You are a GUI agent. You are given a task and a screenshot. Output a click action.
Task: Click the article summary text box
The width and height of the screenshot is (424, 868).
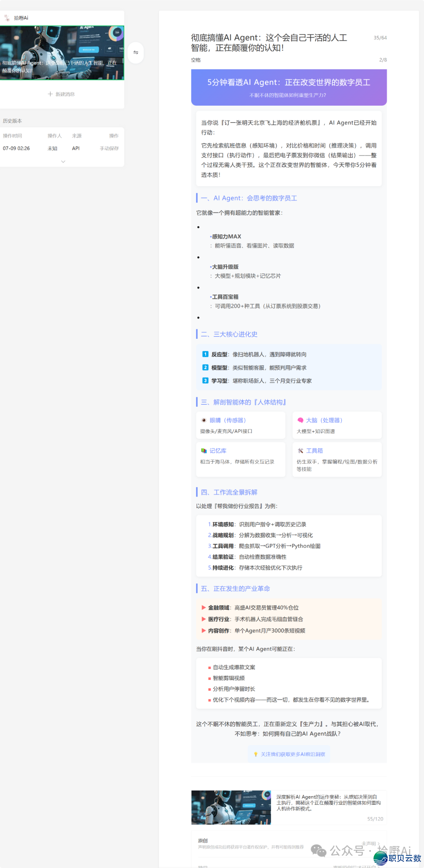point(328,803)
